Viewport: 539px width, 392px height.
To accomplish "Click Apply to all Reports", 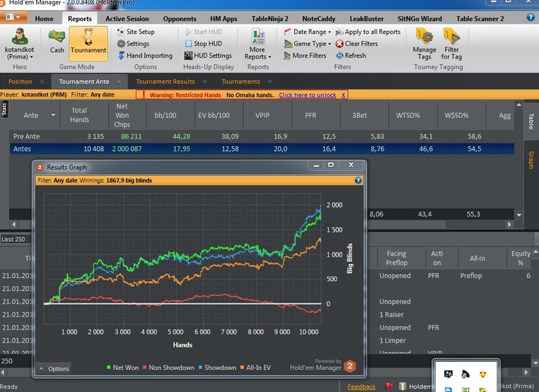I will [x=368, y=32].
